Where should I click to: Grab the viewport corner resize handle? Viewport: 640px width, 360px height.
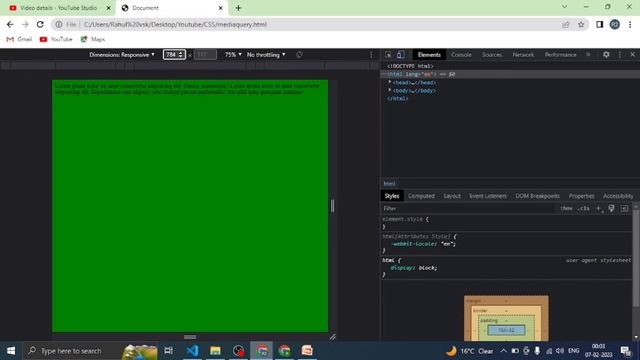click(333, 337)
